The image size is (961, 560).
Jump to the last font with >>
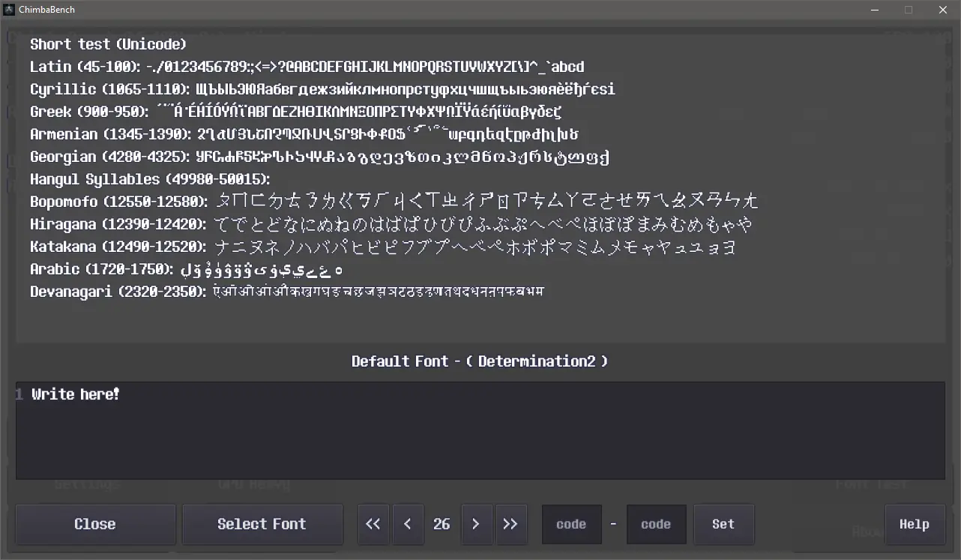click(510, 524)
